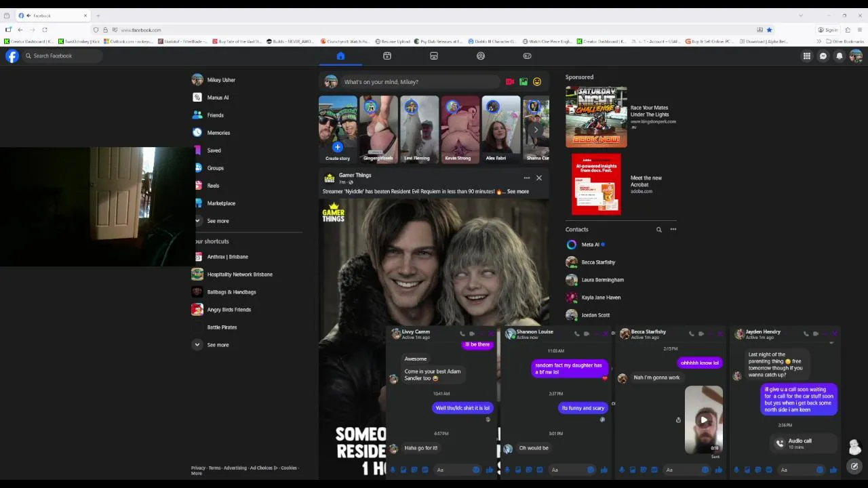Screen dimensions: 868x488
Task: Click the What's on your mind box
Action: (420, 82)
